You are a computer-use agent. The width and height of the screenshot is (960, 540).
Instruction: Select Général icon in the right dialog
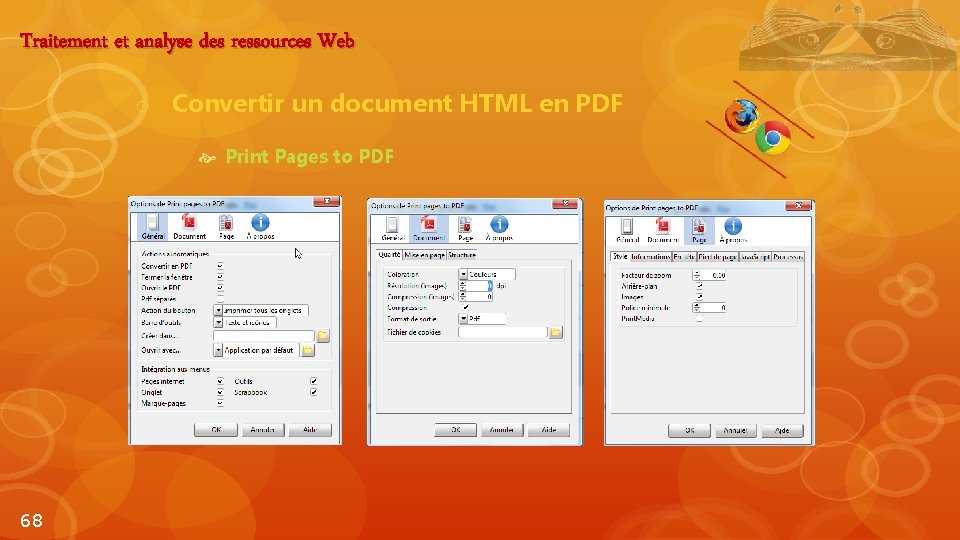(627, 227)
